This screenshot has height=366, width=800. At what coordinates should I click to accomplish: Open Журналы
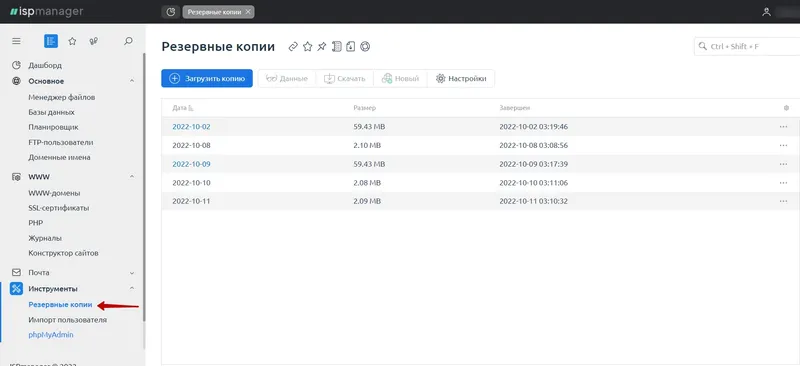[45, 238]
